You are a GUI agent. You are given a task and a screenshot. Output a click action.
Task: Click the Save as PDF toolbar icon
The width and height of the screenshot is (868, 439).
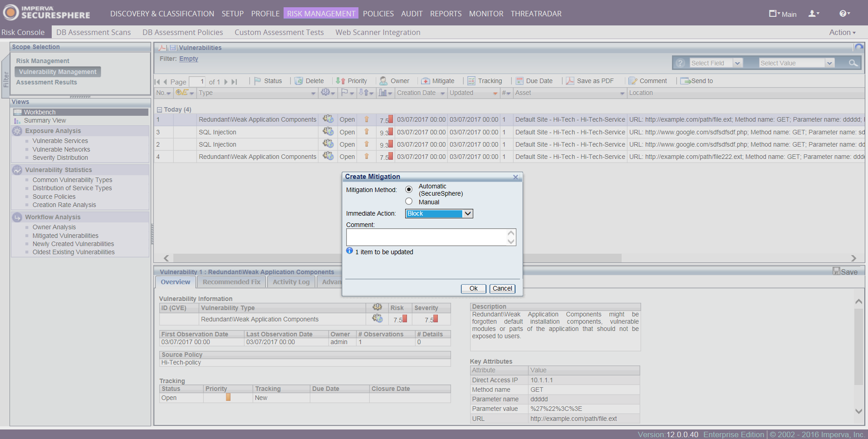pos(570,81)
